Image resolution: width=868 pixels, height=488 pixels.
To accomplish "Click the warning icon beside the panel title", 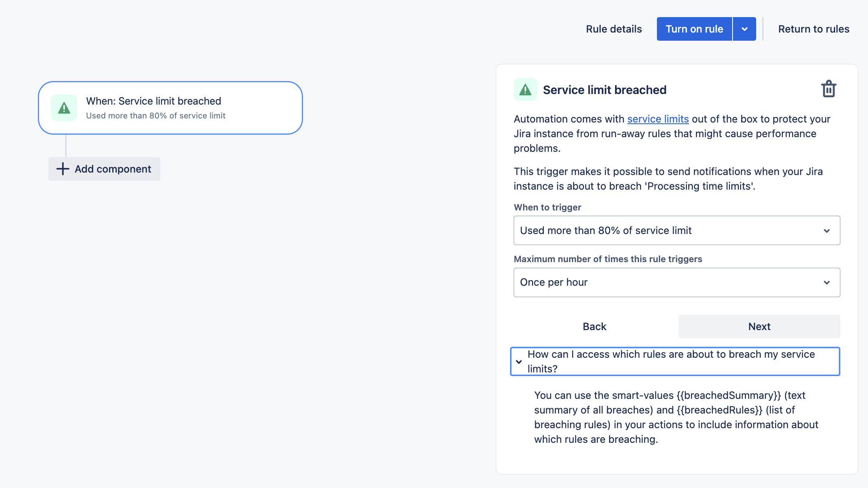I will pyautogui.click(x=526, y=90).
